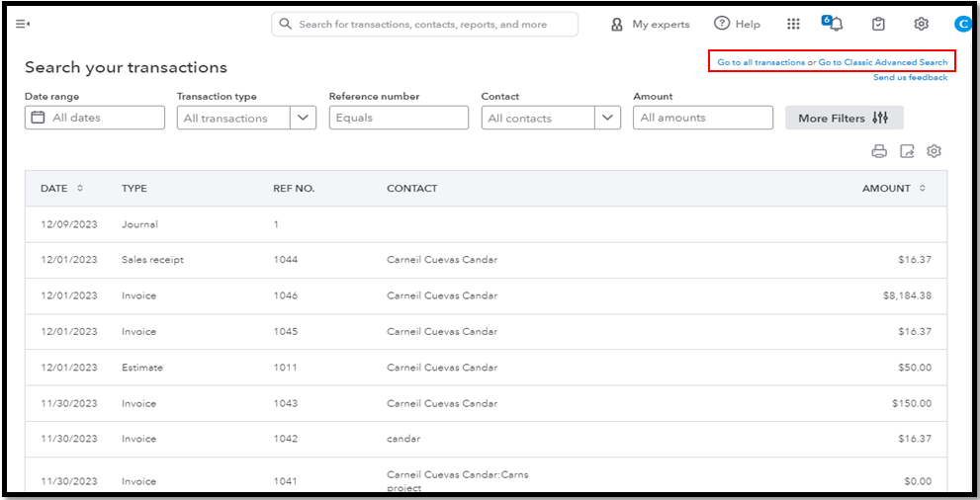Image resolution: width=980 pixels, height=500 pixels.
Task: Open the apps grid icon
Action: 793,24
